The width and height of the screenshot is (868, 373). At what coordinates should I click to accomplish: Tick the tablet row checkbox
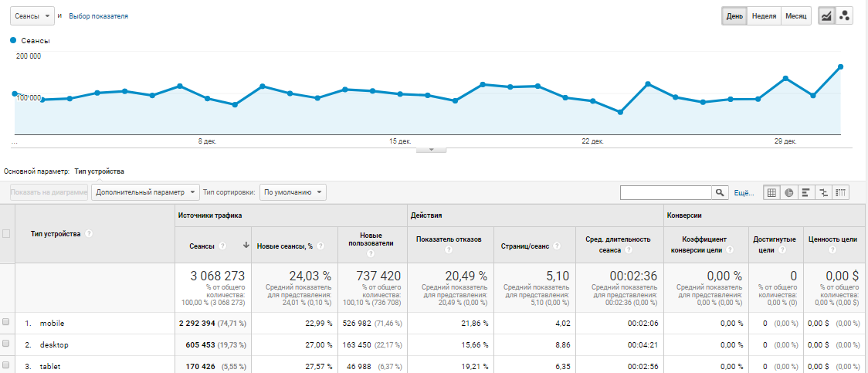(6, 366)
